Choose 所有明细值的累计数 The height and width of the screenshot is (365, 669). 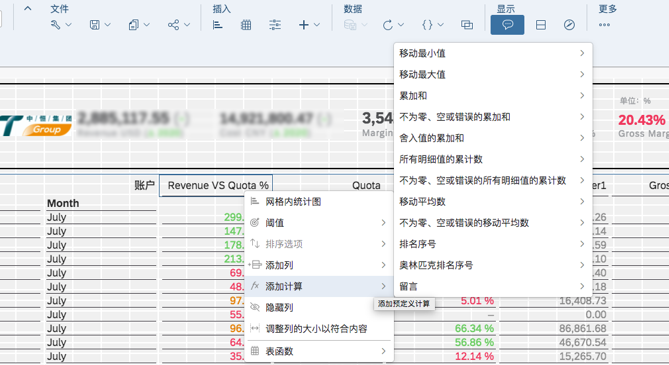[x=493, y=159]
